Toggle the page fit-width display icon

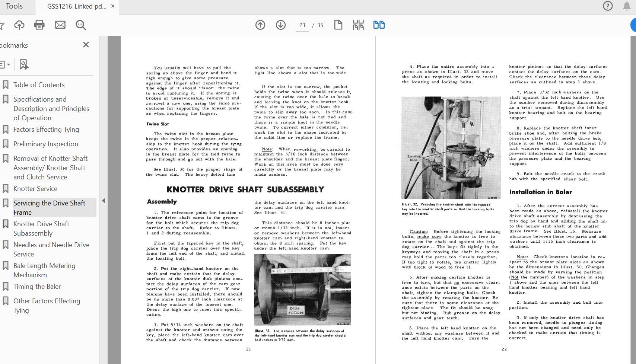[x=358, y=25]
